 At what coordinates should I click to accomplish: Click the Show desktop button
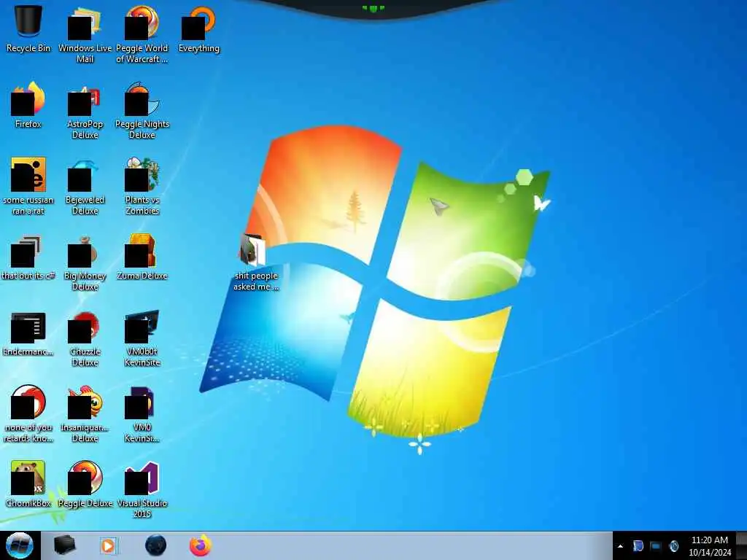pos(742,545)
